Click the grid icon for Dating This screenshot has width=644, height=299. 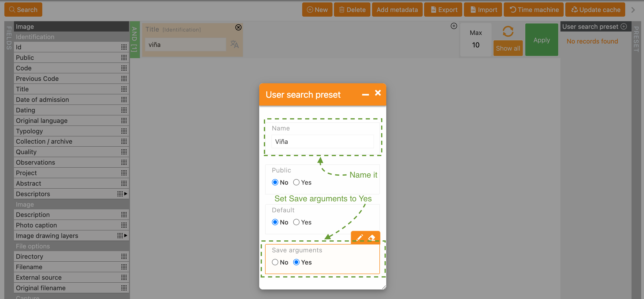pyautogui.click(x=124, y=110)
